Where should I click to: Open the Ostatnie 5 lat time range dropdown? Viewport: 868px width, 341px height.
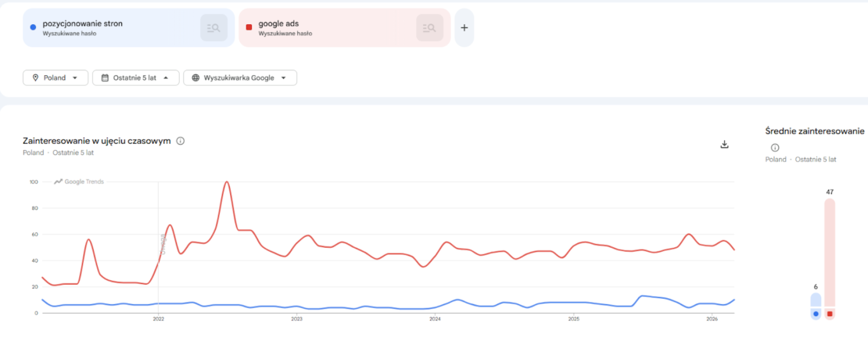pos(135,77)
